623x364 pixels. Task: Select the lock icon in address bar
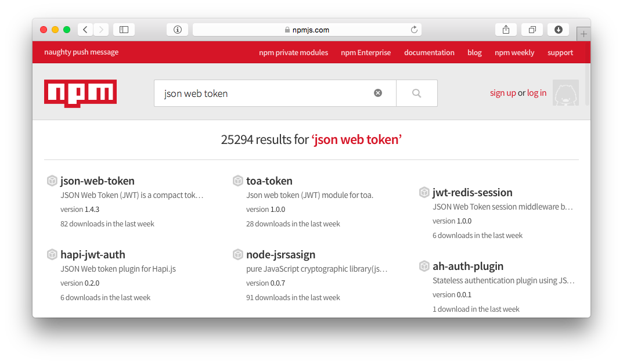coord(287,30)
